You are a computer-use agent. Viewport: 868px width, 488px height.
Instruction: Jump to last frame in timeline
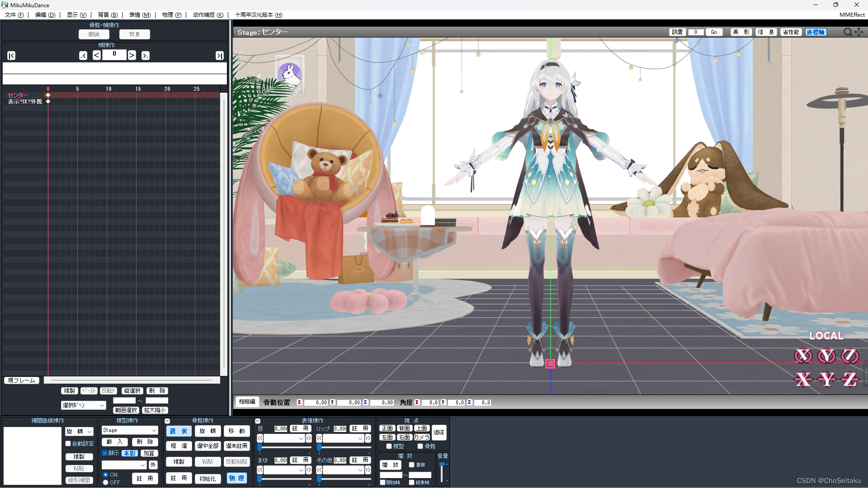click(219, 56)
